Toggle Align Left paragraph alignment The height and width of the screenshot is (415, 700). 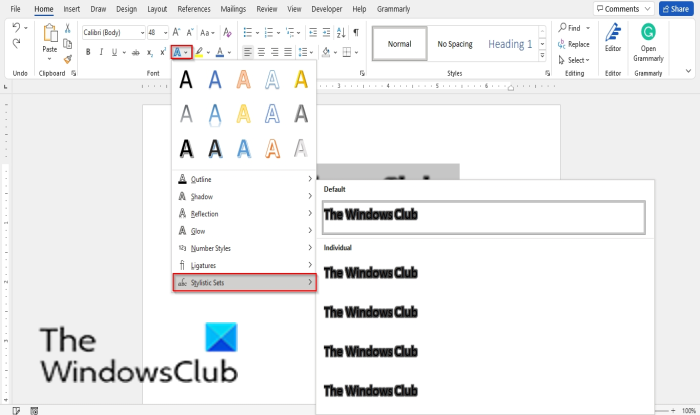point(247,52)
